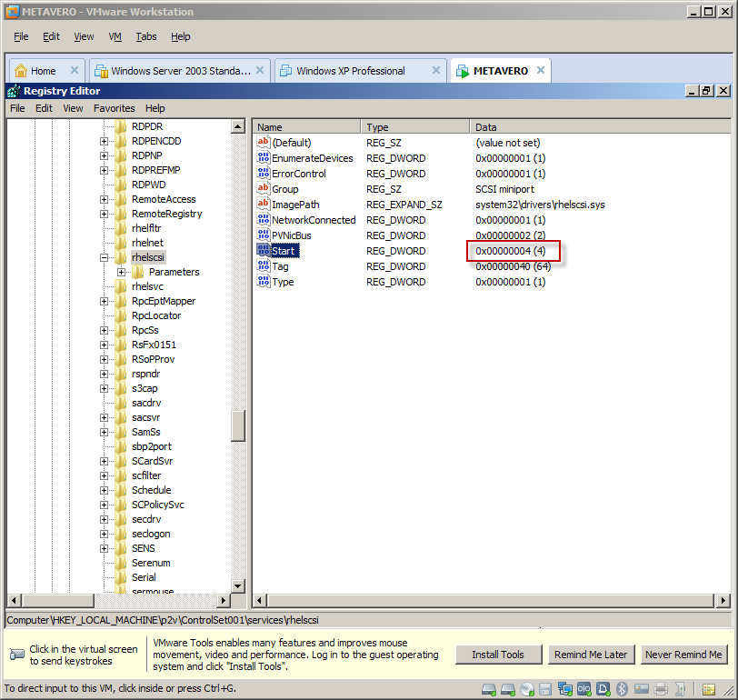This screenshot has height=700, width=738.
Task: Click the PVNicBus DWORD value icon
Action: click(x=263, y=235)
